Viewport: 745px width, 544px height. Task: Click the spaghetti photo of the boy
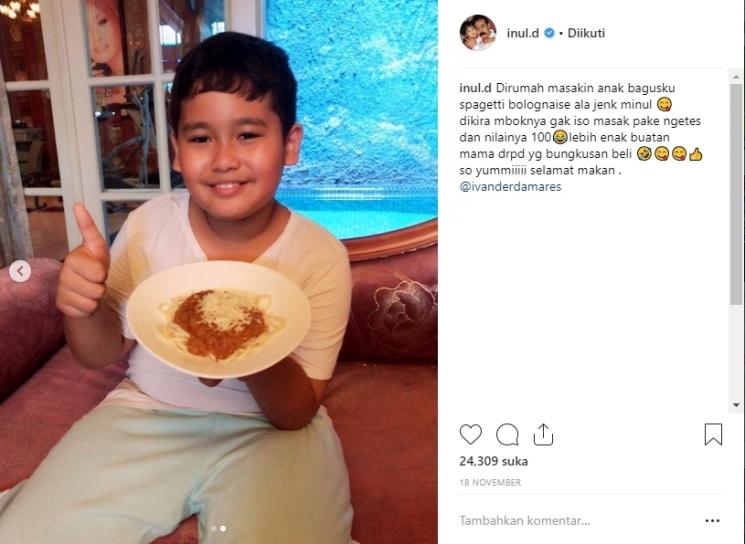point(219,272)
